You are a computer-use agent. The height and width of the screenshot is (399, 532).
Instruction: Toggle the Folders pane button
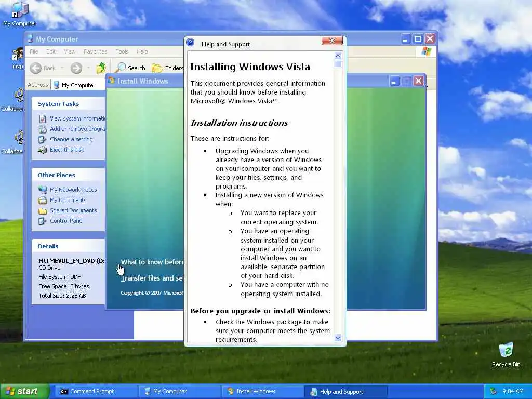click(168, 68)
